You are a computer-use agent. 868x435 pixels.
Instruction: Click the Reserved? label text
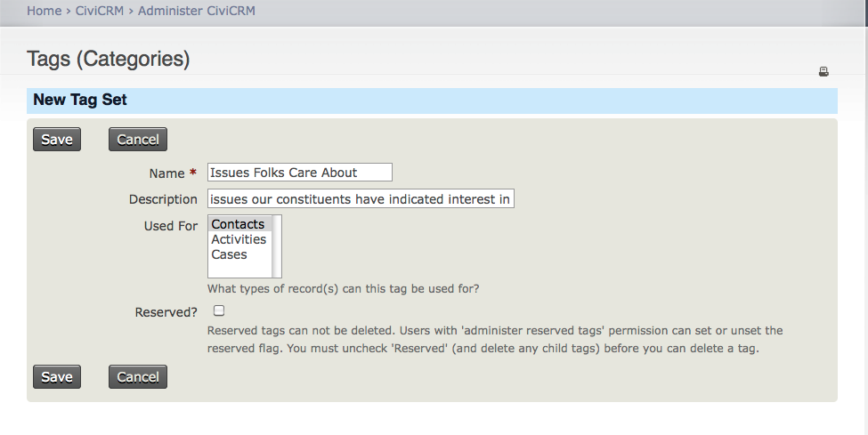tap(166, 312)
